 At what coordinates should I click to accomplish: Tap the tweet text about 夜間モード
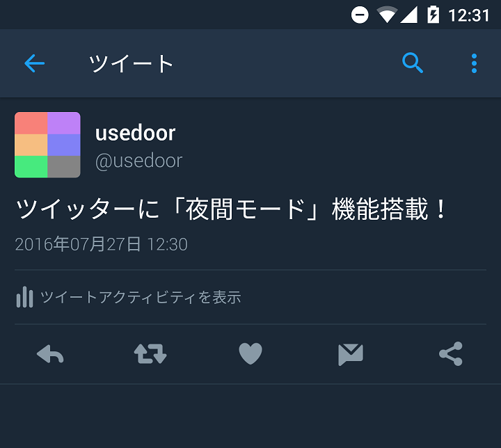click(231, 209)
